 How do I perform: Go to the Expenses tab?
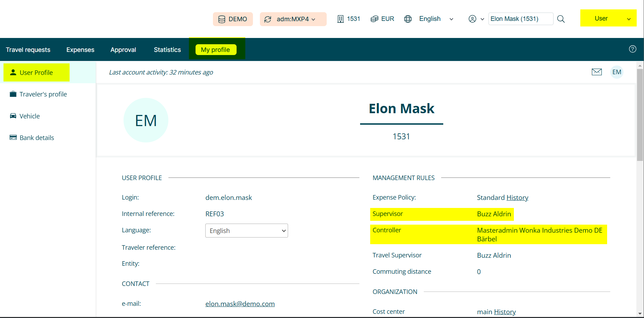80,50
